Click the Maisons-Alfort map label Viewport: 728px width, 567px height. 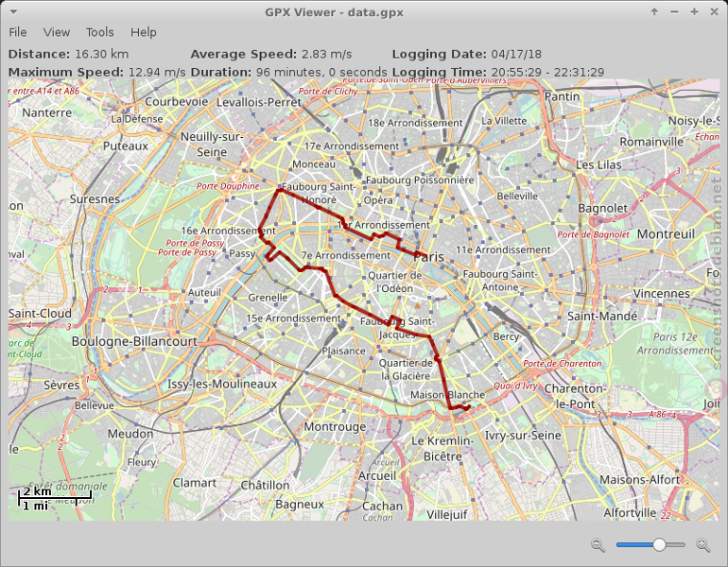tap(639, 479)
